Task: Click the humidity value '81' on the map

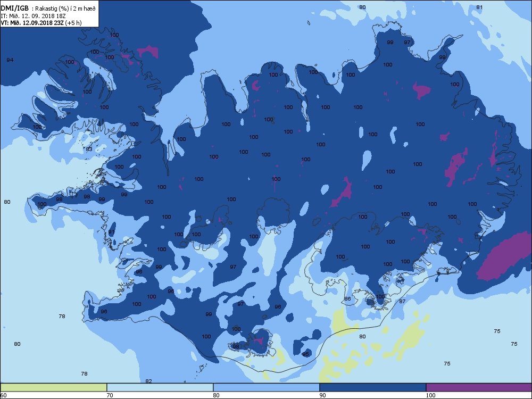Action: tap(479, 7)
